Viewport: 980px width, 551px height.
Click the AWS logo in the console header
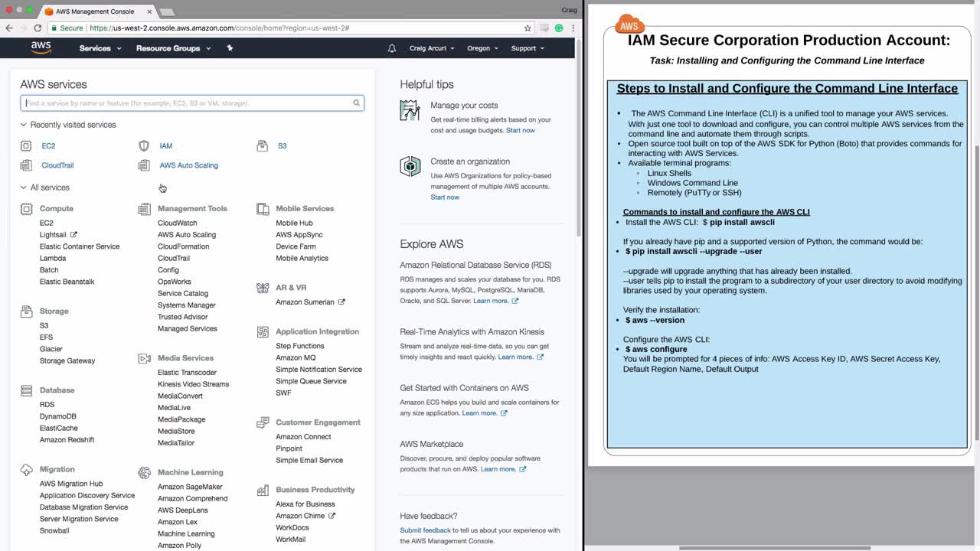(x=41, y=48)
